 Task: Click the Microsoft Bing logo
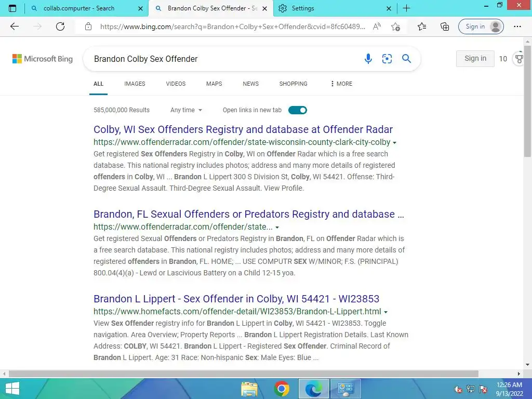point(43,59)
